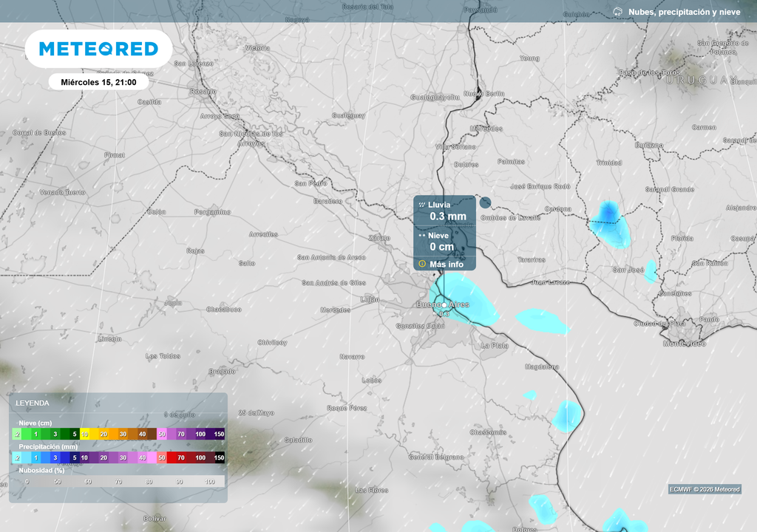Click the black 150 mm precipitation swatch

coord(219,457)
